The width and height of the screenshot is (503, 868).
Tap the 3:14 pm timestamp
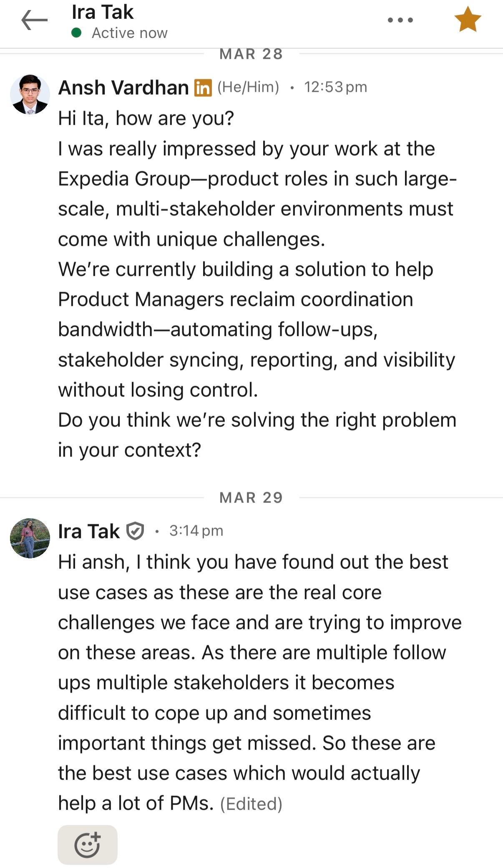[x=196, y=531]
